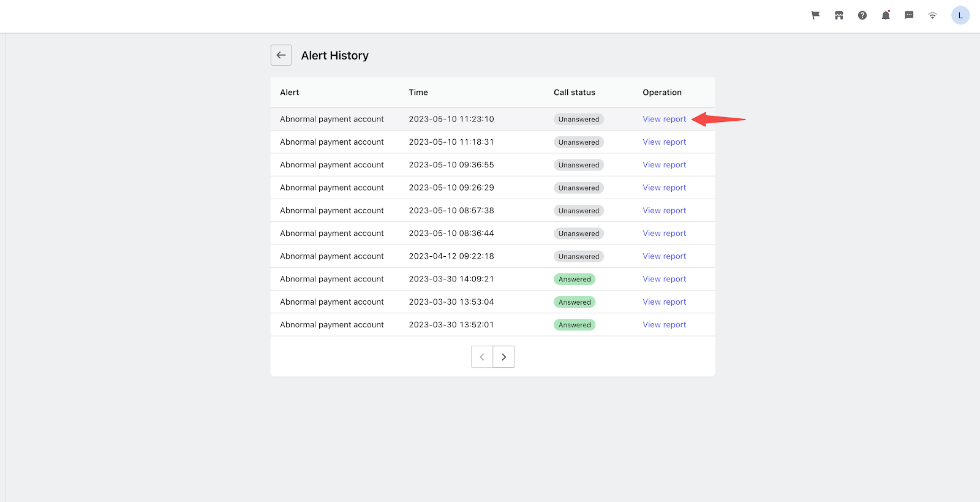Click time value 2023-05-10 09:36:55
Image resolution: width=980 pixels, height=502 pixels.
coord(451,165)
